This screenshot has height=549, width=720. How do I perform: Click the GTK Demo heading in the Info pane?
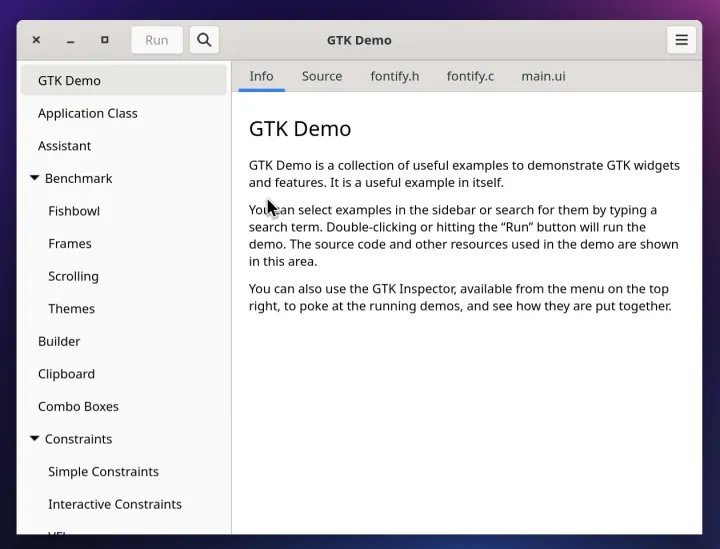(300, 129)
